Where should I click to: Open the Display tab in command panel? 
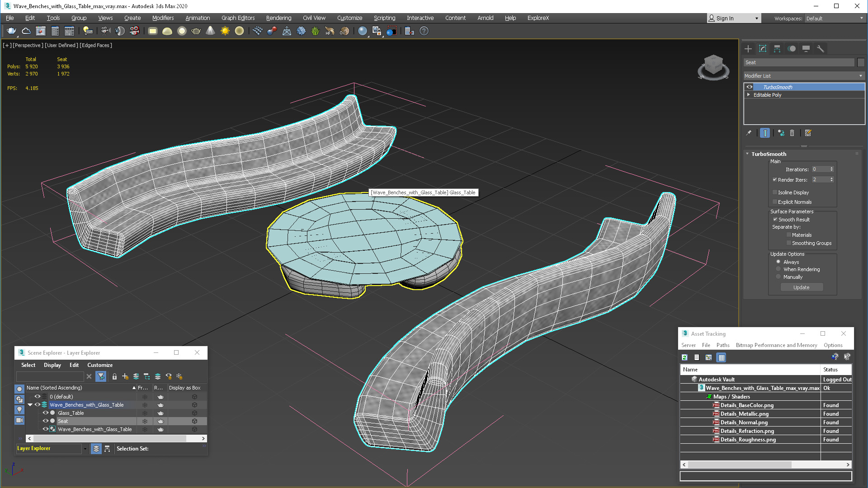(x=806, y=49)
